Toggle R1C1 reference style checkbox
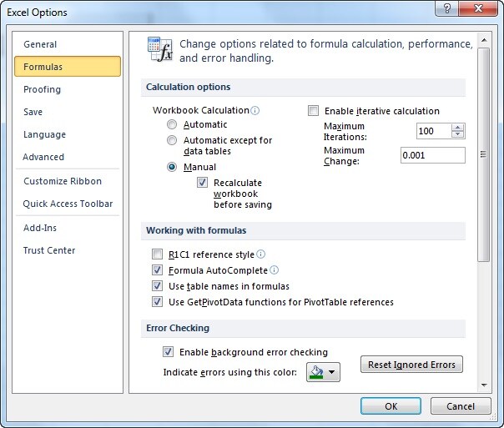Viewport: 504px width, 428px height. tap(157, 254)
